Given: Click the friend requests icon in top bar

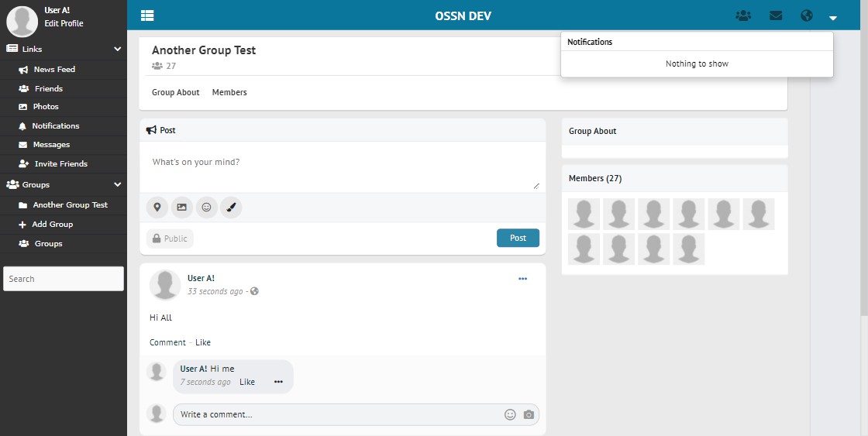Looking at the screenshot, I should 743,15.
